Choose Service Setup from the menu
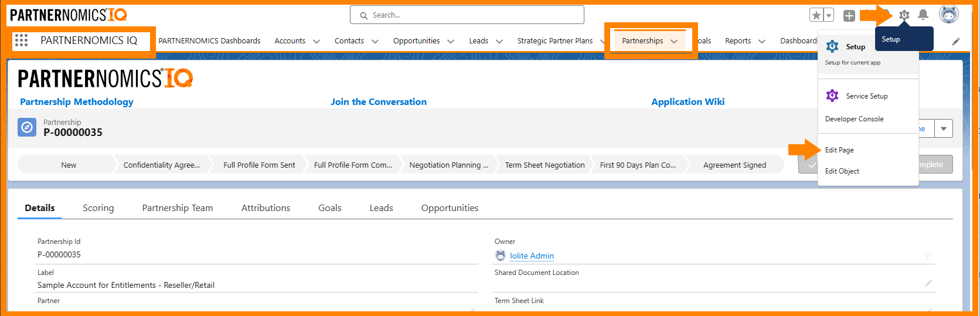Viewport: 980px width, 316px height. (x=868, y=96)
